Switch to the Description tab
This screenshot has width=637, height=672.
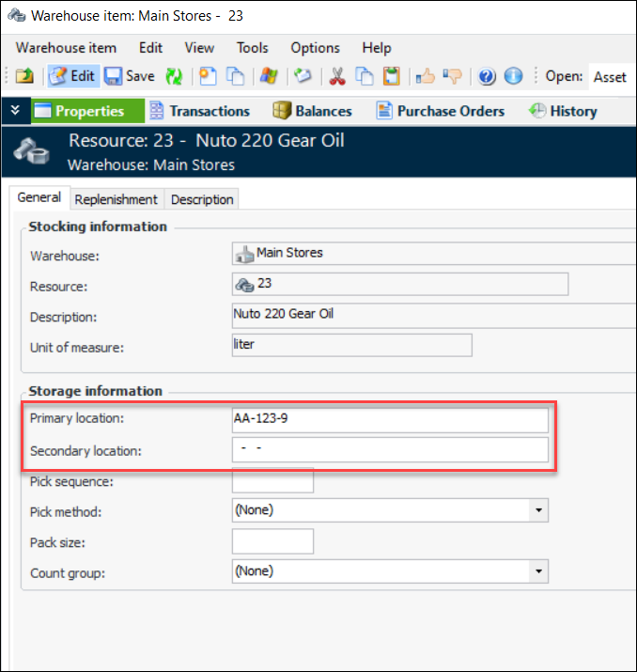(x=202, y=199)
